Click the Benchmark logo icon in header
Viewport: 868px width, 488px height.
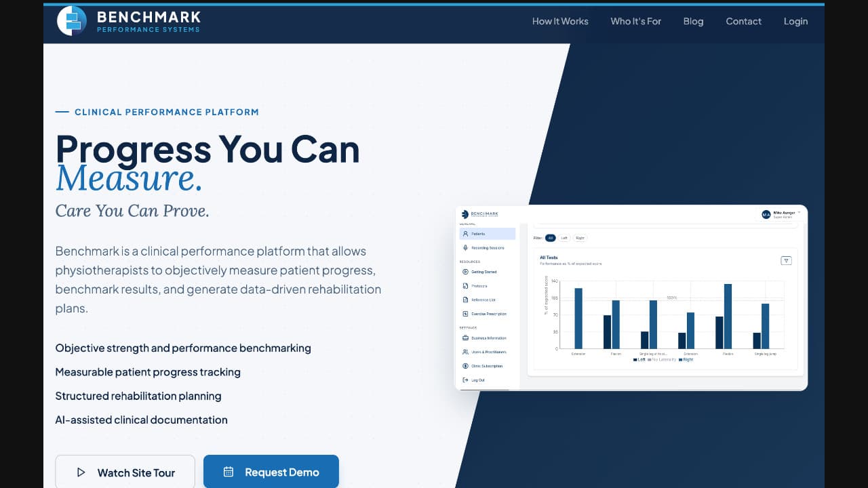tap(71, 21)
